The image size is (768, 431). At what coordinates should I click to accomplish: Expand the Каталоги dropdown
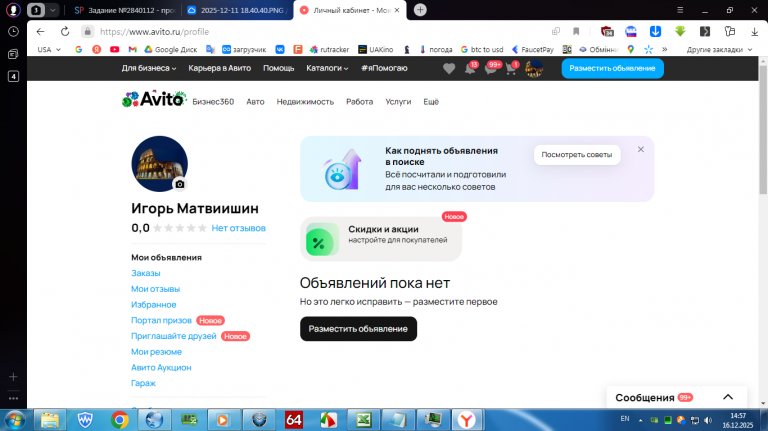point(327,68)
